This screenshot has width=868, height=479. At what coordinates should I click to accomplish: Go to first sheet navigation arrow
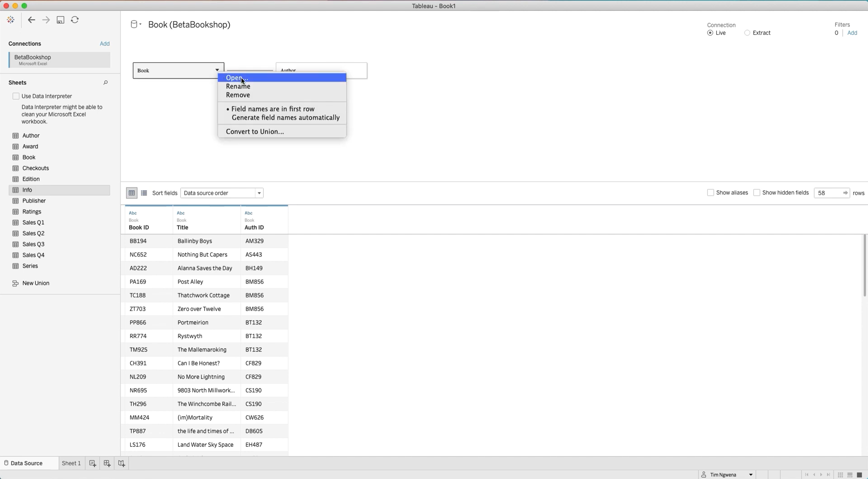coord(807,475)
